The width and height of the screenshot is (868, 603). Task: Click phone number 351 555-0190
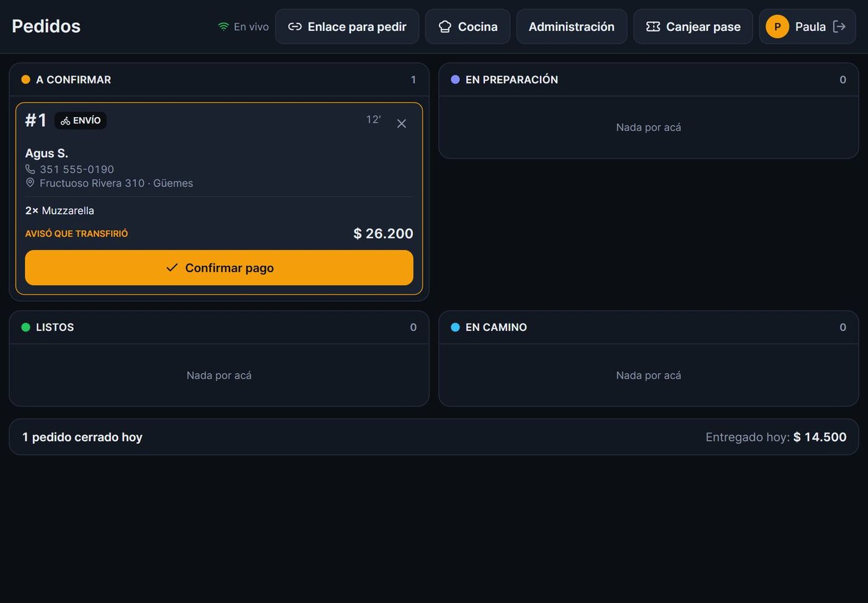click(77, 169)
